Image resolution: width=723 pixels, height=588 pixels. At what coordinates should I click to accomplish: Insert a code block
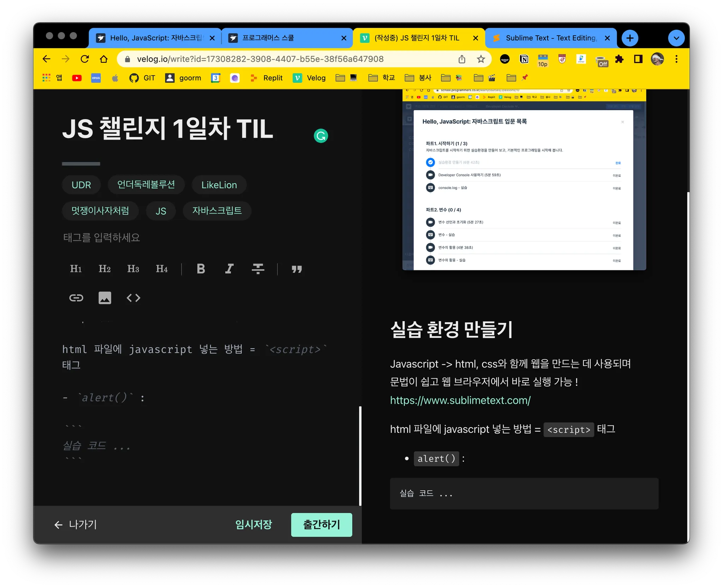click(x=133, y=298)
